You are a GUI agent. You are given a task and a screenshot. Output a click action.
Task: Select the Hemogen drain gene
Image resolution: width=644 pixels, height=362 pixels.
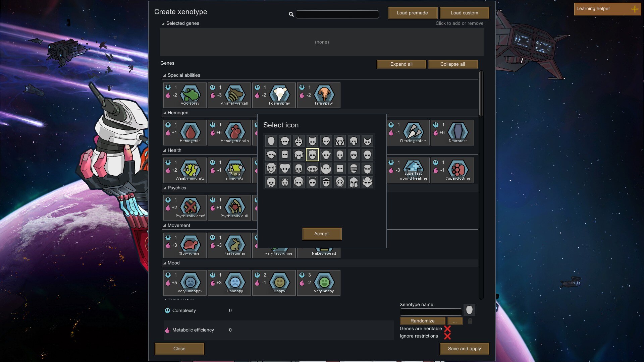tap(229, 133)
